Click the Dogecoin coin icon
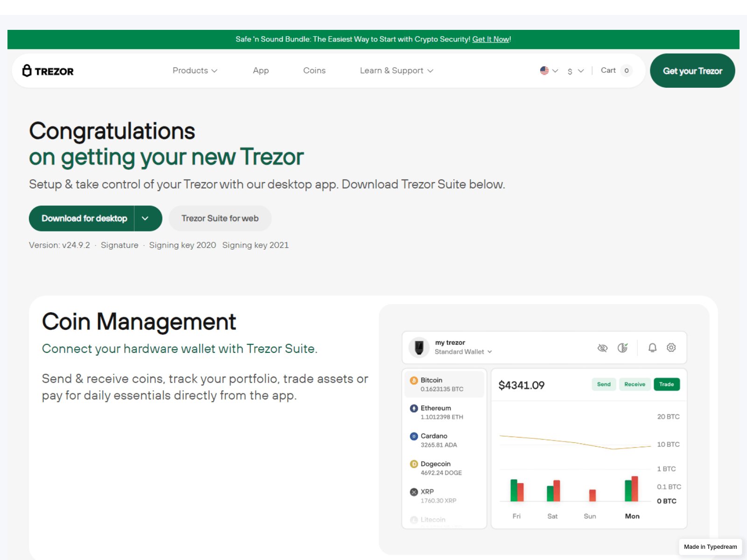 click(x=414, y=464)
